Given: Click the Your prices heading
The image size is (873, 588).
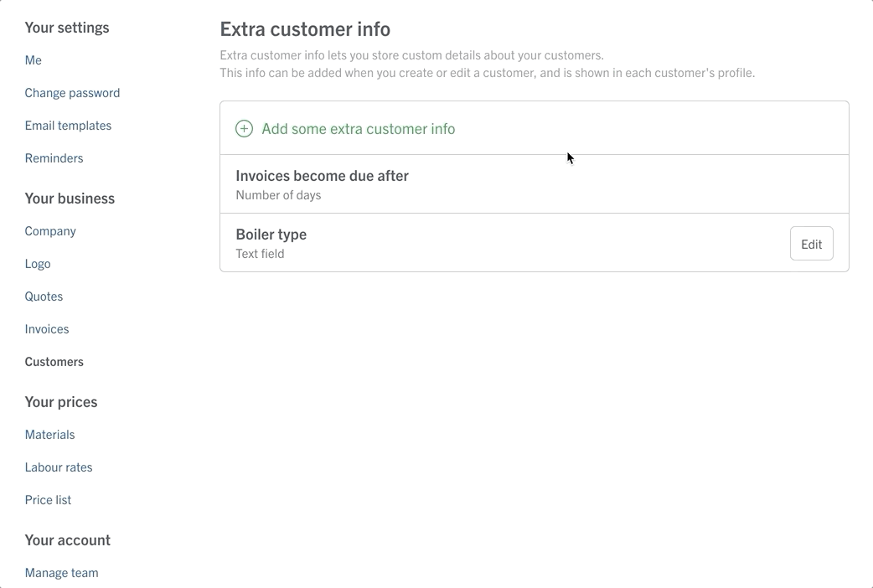Looking at the screenshot, I should 61,402.
